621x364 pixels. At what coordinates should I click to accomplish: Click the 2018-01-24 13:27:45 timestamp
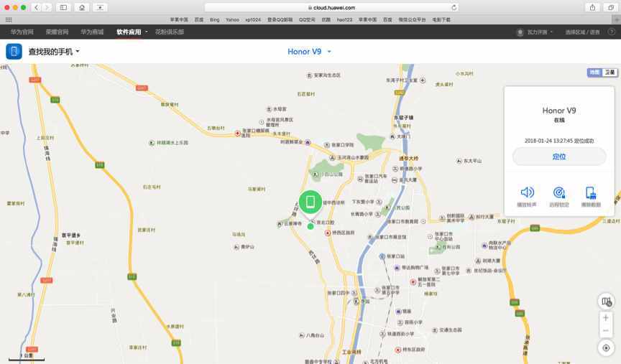[548, 141]
